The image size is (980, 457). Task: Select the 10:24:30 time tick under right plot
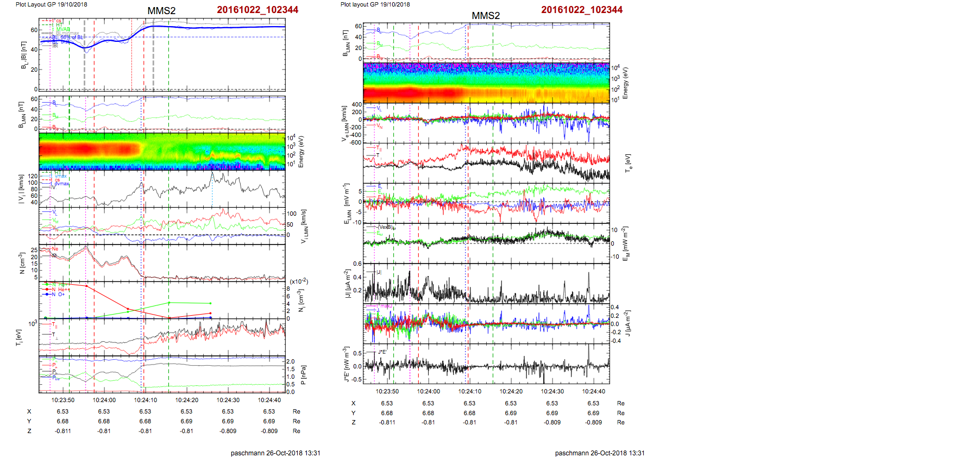point(552,391)
